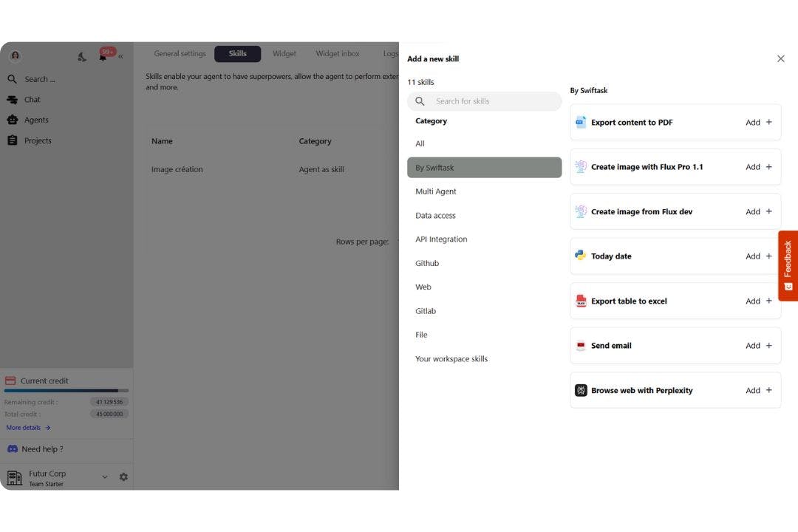Add the Export content to PDF skill
The image size is (798, 532).
759,122
